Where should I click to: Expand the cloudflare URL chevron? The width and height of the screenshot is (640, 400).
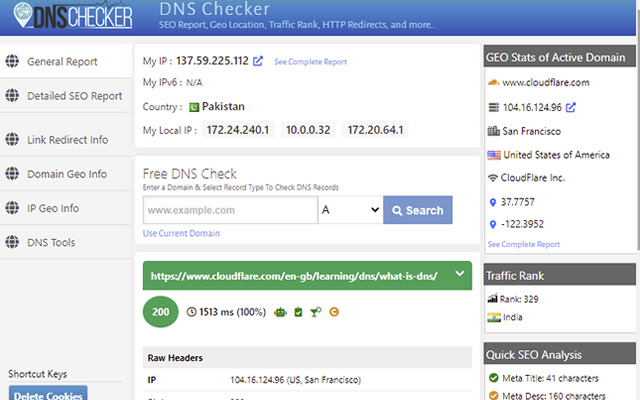(460, 273)
